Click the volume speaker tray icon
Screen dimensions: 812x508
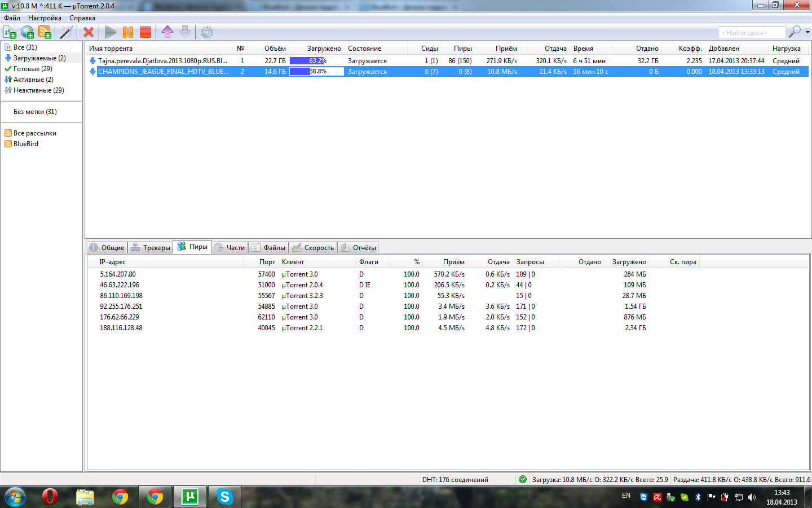[x=752, y=497]
